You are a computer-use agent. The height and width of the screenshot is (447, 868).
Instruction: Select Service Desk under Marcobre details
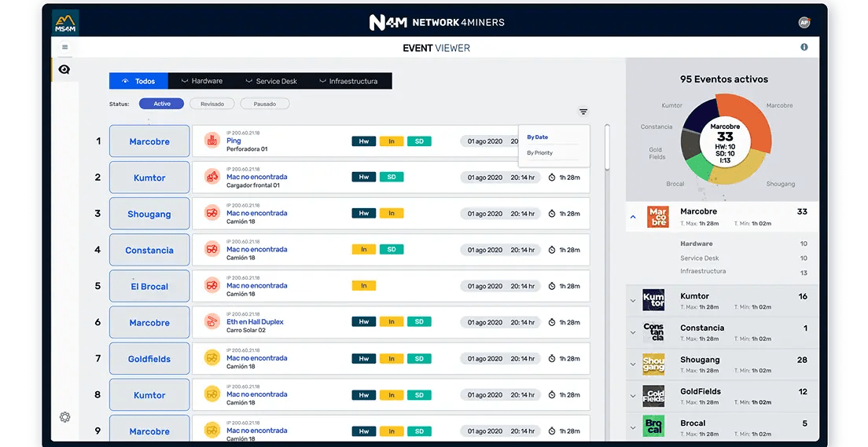(x=700, y=258)
